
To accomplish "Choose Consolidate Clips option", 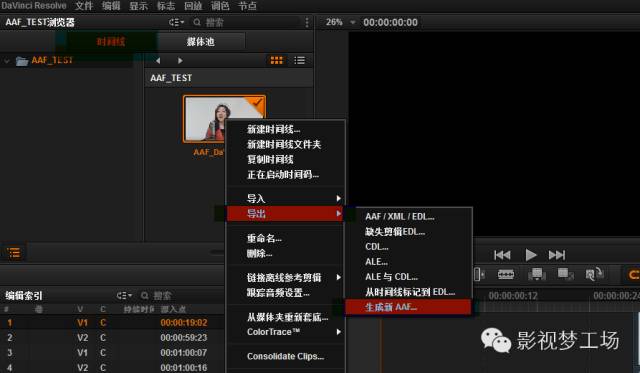I will (285, 356).
